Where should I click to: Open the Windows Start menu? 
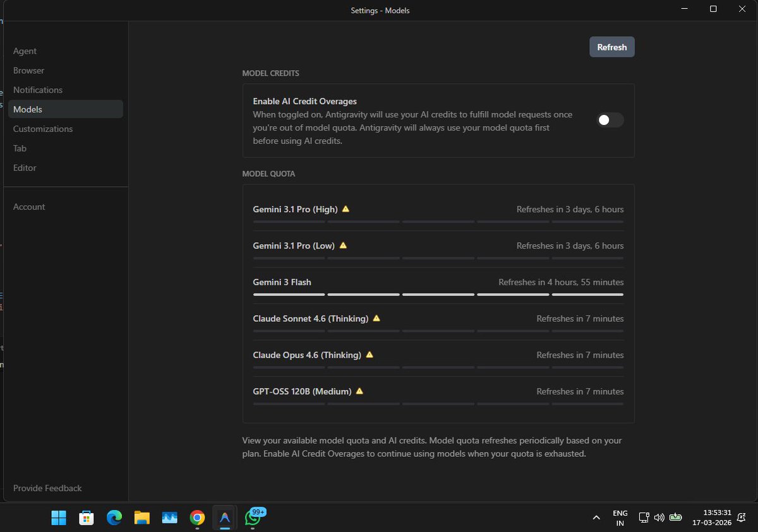(59, 518)
